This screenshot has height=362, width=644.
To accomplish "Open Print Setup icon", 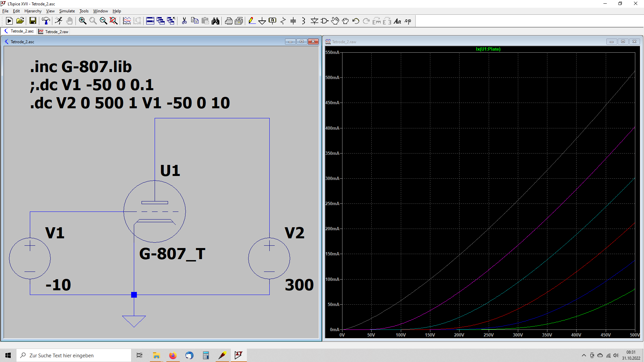I will click(239, 21).
